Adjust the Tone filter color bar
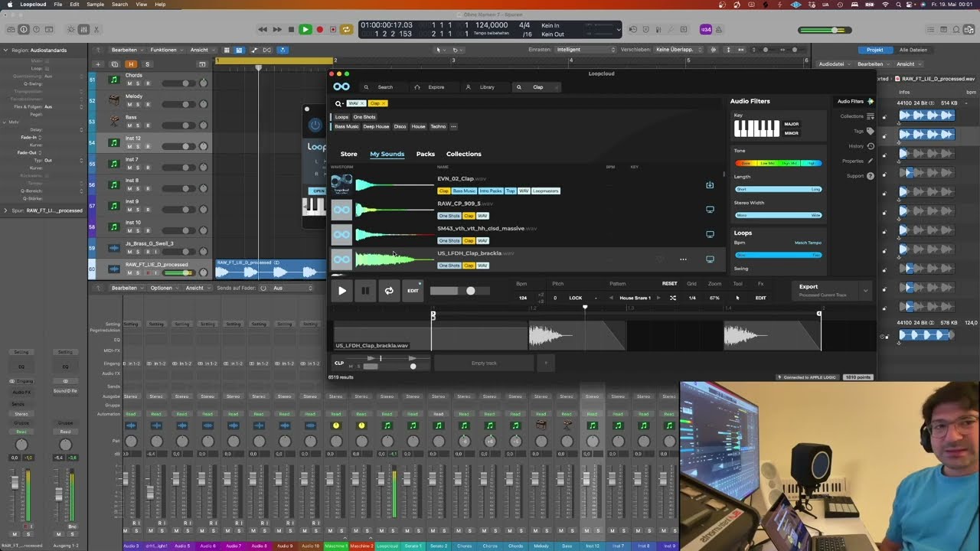 [779, 163]
